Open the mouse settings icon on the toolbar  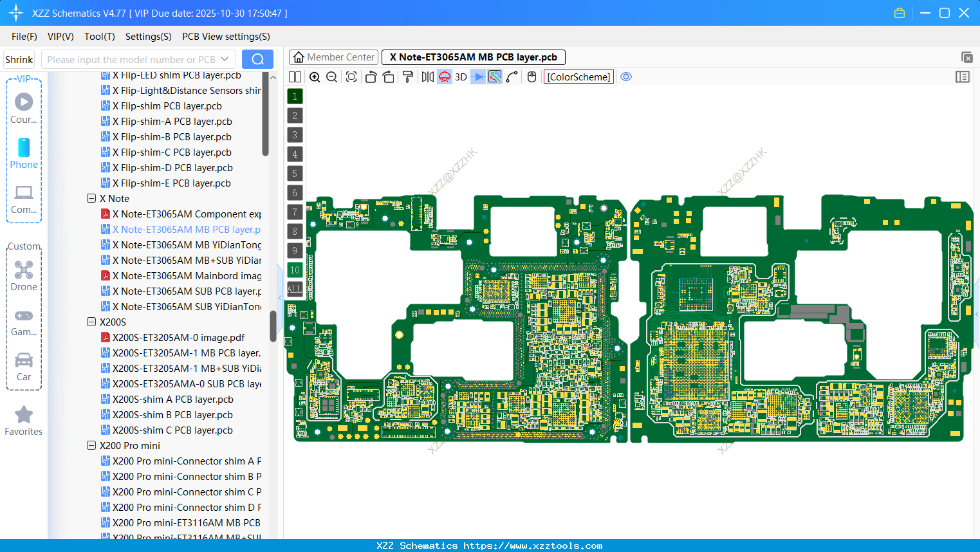pos(531,77)
